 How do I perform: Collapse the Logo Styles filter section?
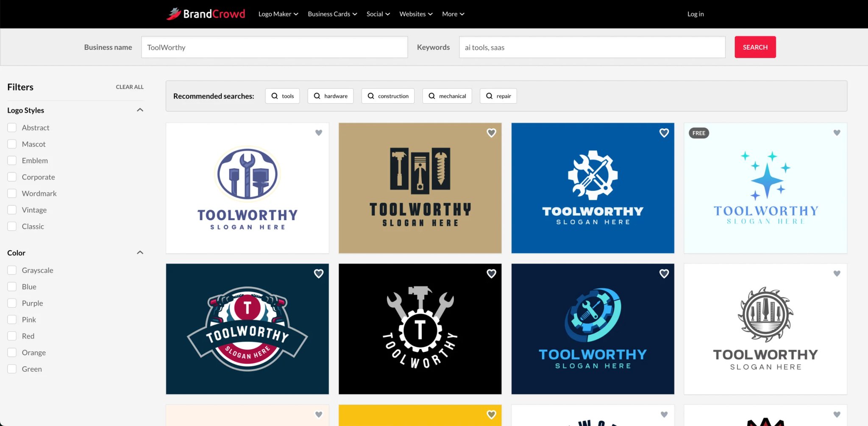tap(140, 110)
